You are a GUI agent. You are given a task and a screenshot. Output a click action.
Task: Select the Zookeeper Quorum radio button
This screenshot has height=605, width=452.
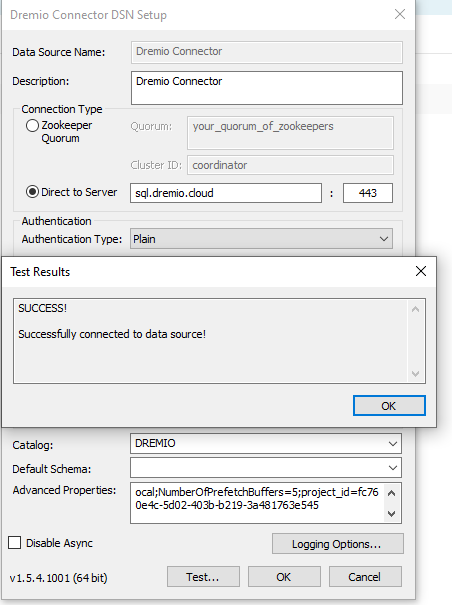click(x=32, y=125)
